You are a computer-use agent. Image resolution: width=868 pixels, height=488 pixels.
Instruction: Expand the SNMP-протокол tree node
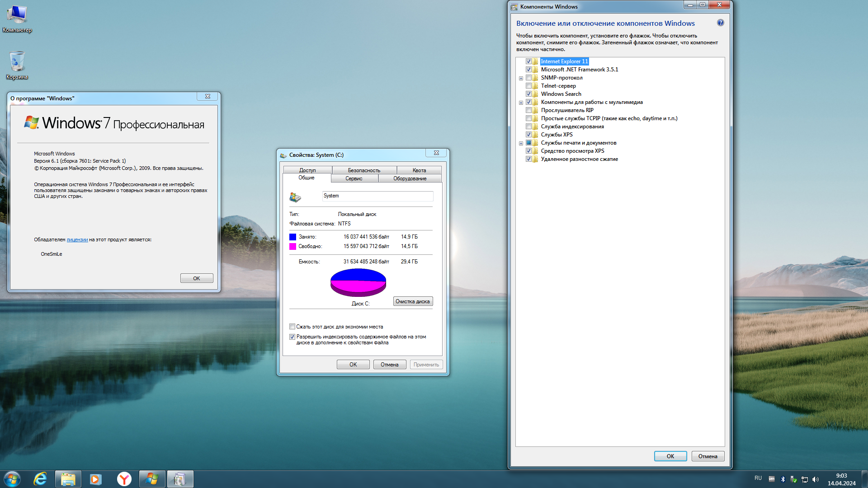[521, 77]
